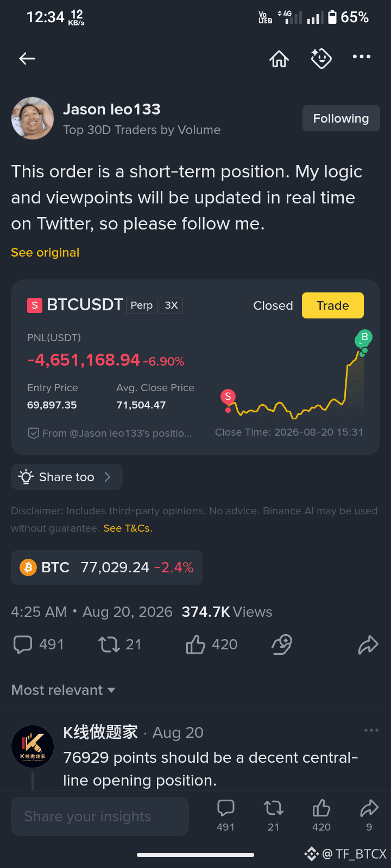Tap the comment icon showing 491 below post
Viewport: 391px width, 868px height.
point(23,644)
